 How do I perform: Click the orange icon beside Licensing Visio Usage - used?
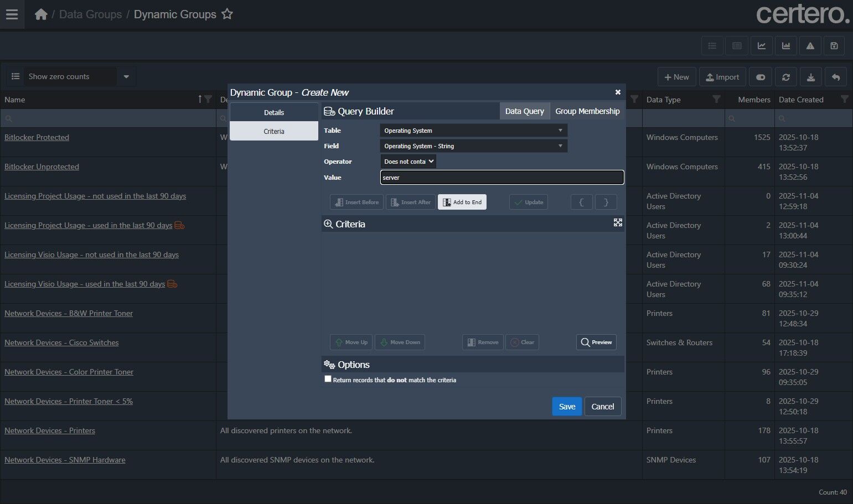172,284
